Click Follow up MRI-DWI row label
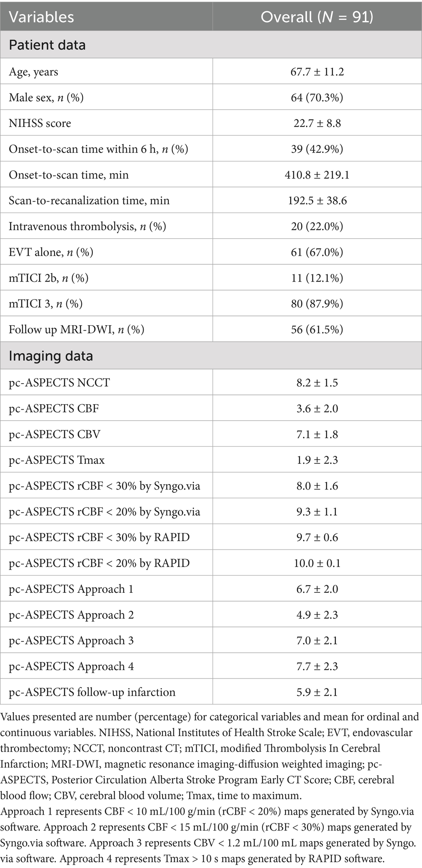This screenshot has width=422, height=868. (76, 329)
